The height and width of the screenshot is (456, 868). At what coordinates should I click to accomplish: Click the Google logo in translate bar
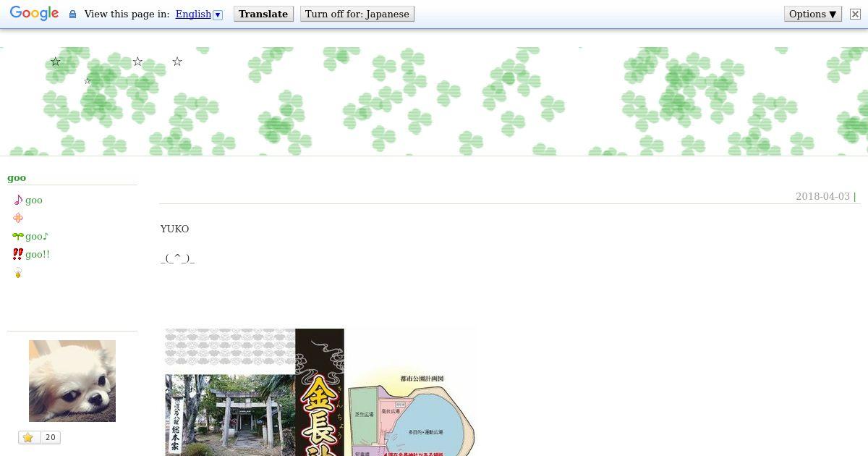point(34,14)
